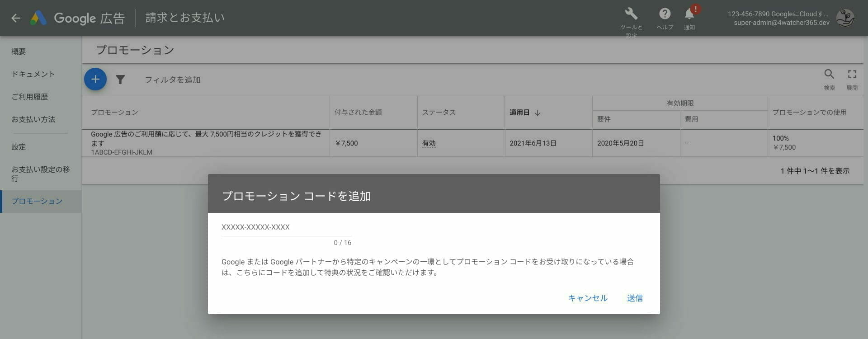868x339 pixels.
Task: Click the フィルタを追加 field
Action: (173, 80)
